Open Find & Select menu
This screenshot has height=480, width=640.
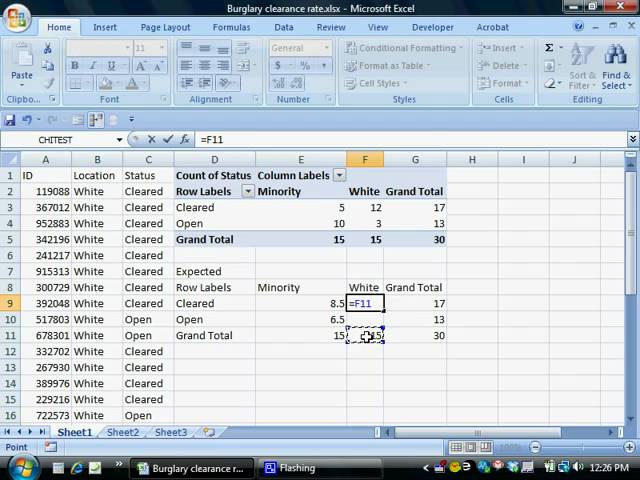[x=616, y=66]
